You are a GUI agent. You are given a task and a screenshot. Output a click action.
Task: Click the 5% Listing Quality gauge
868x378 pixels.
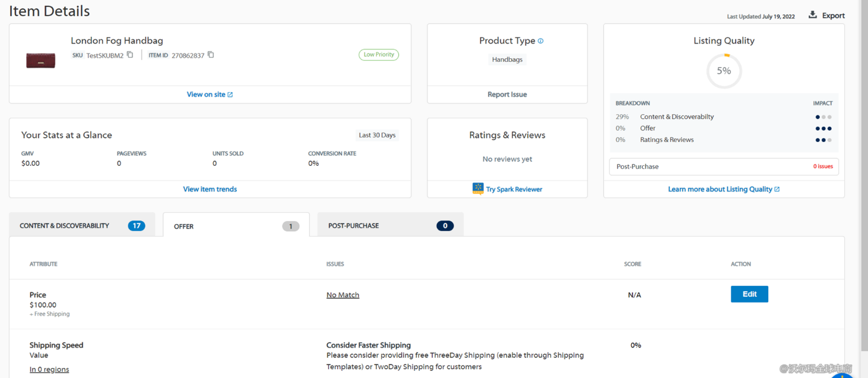pyautogui.click(x=724, y=70)
